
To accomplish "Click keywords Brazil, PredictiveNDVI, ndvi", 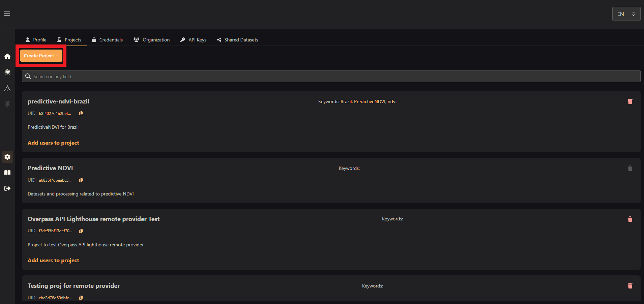I will [369, 101].
